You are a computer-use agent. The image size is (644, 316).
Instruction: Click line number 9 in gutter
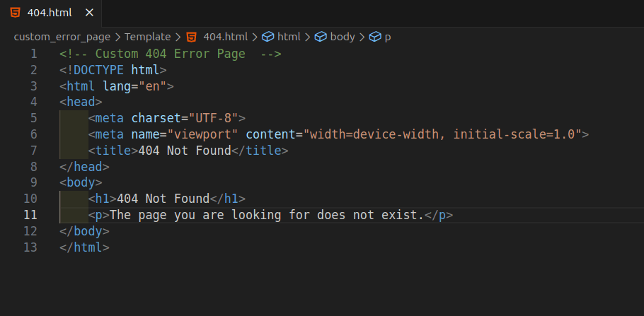tap(33, 182)
